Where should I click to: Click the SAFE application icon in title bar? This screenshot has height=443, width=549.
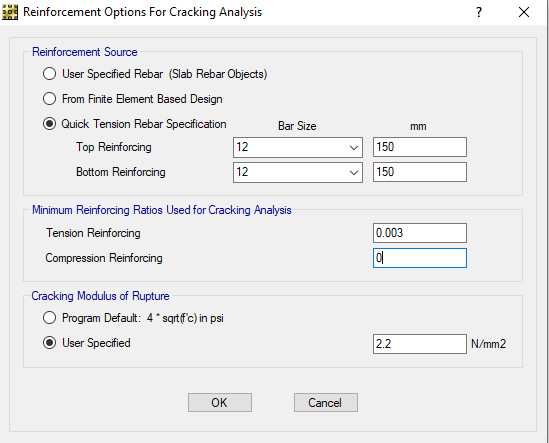pos(9,13)
